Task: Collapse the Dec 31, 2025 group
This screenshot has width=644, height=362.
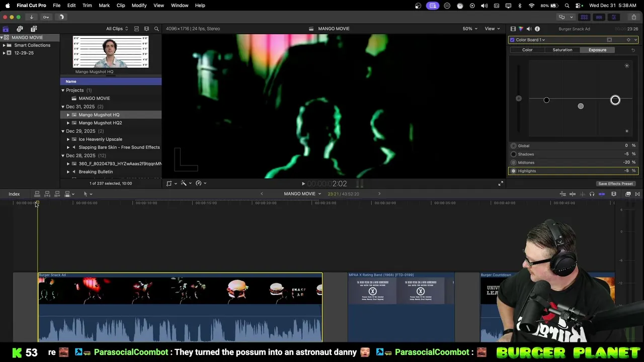Action: point(63,107)
